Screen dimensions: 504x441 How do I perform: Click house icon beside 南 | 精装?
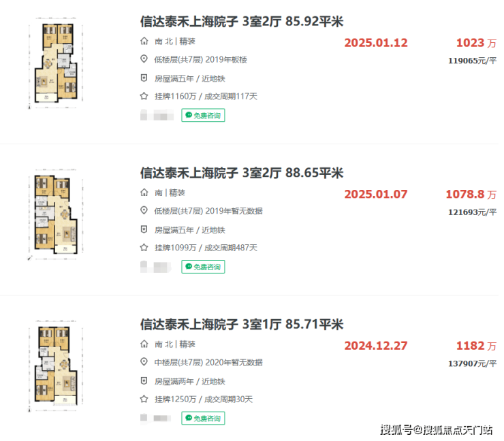tap(144, 193)
